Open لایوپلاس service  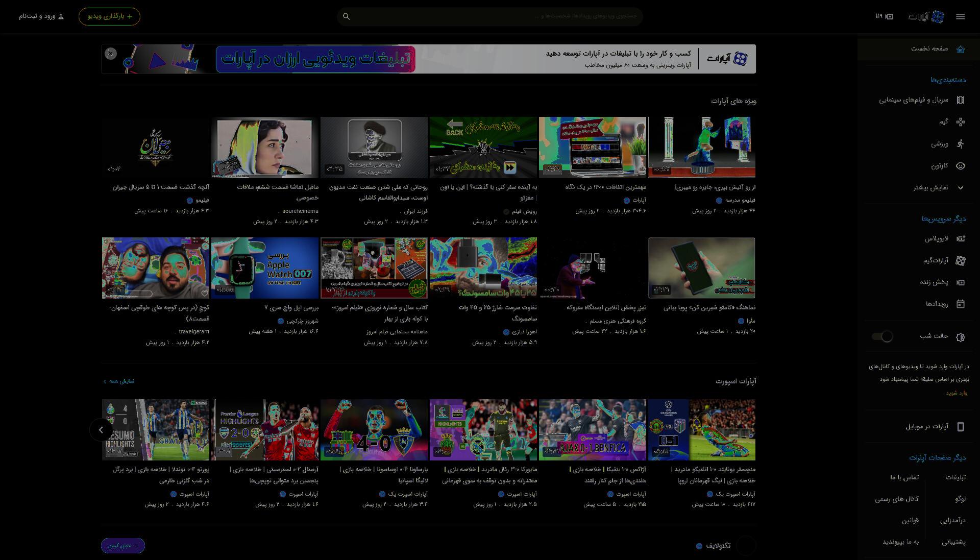pyautogui.click(x=936, y=239)
